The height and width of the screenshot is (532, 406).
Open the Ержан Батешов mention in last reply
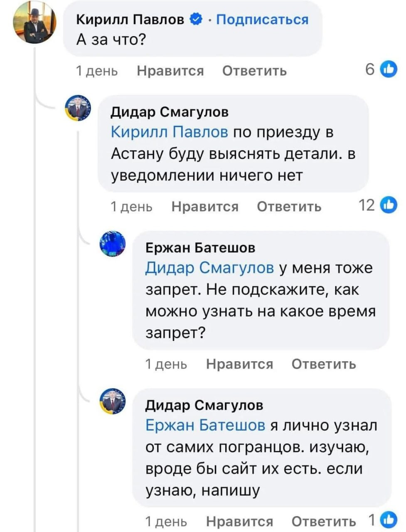point(205,425)
